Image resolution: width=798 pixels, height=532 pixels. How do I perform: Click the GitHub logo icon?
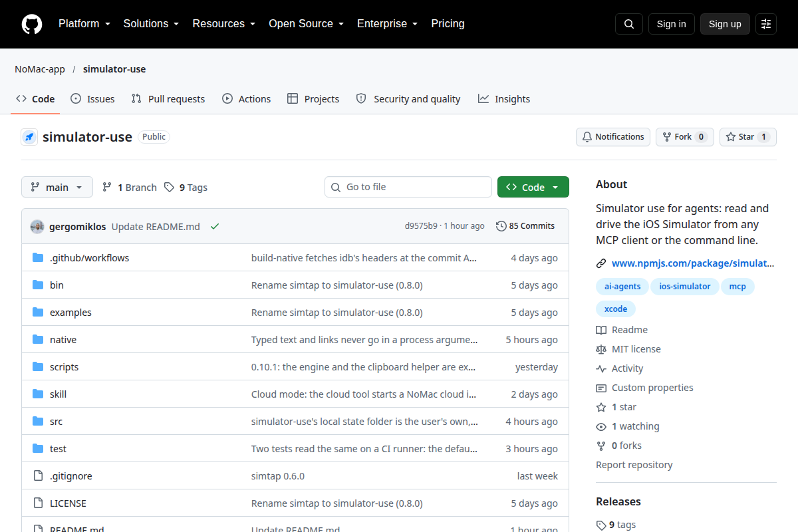point(32,24)
